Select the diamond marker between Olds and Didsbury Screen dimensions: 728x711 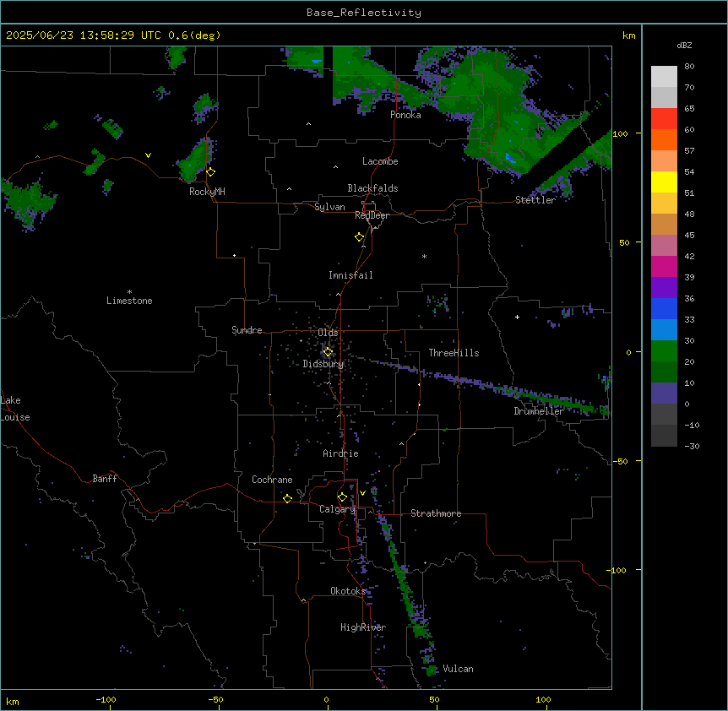(x=328, y=352)
